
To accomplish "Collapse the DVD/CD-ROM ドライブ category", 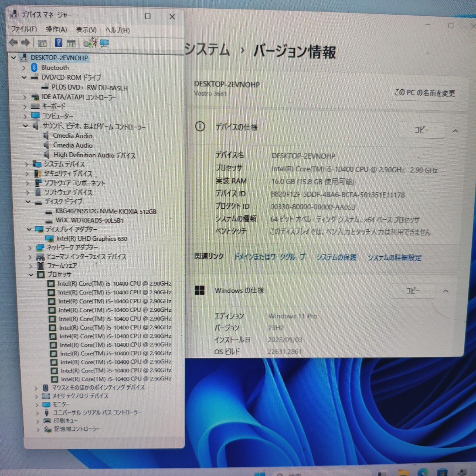I will click(24, 77).
